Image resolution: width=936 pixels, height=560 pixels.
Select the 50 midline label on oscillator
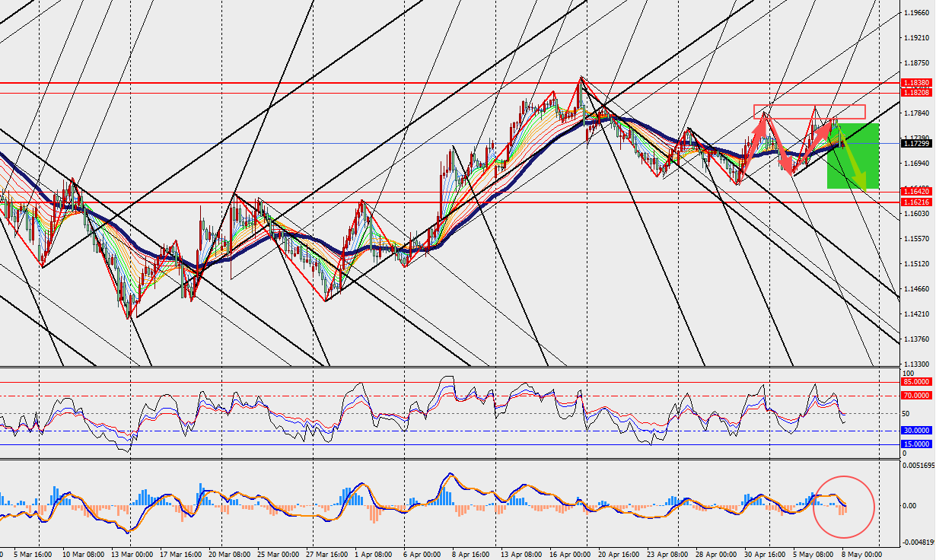pos(906,413)
